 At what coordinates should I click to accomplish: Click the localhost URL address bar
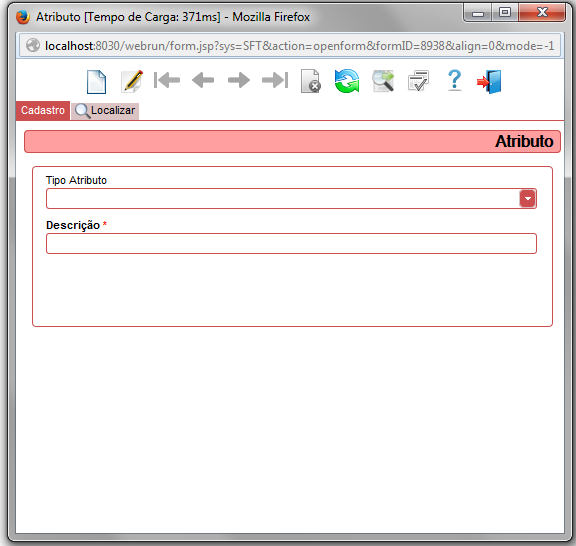pyautogui.click(x=299, y=46)
